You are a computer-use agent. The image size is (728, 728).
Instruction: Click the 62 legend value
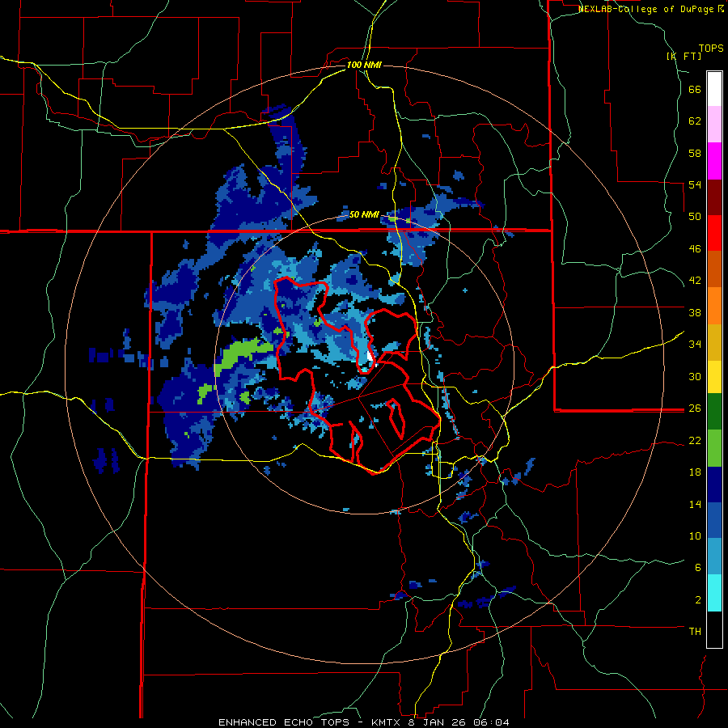pyautogui.click(x=695, y=121)
